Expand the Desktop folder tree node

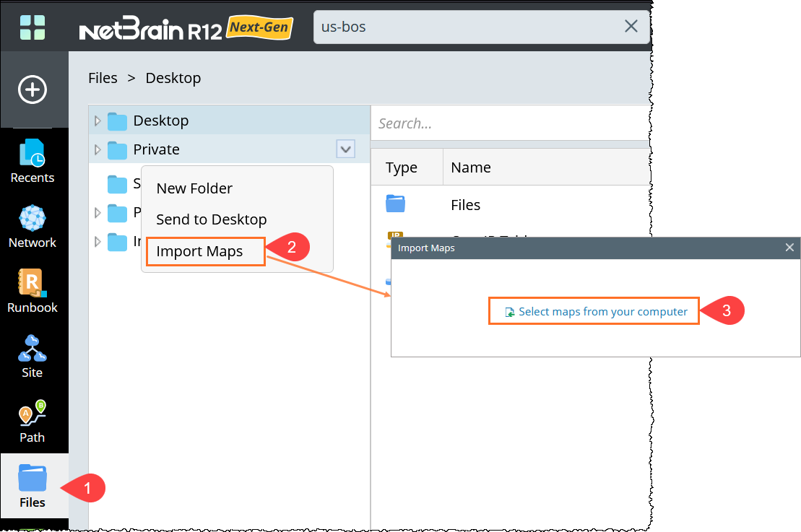(98, 121)
